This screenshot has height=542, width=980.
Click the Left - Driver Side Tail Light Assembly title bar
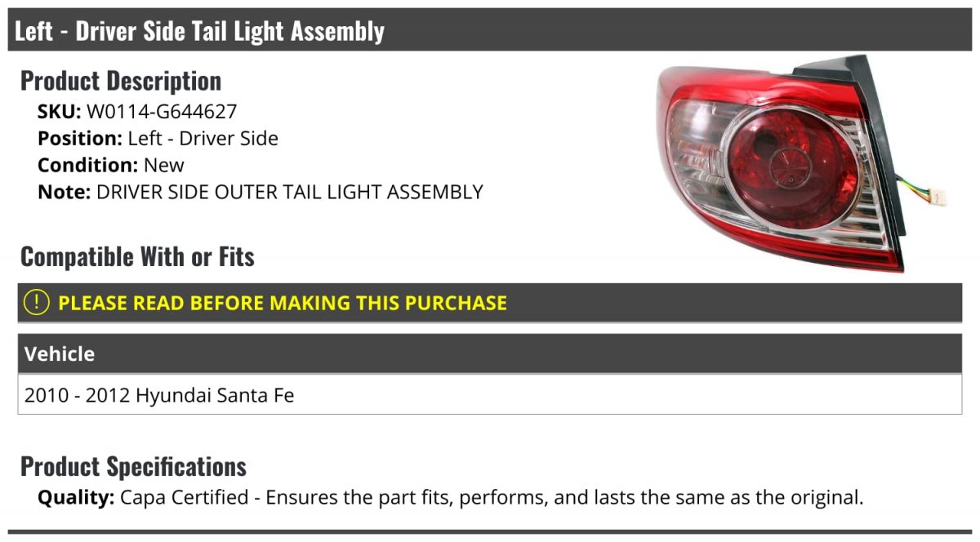click(199, 31)
